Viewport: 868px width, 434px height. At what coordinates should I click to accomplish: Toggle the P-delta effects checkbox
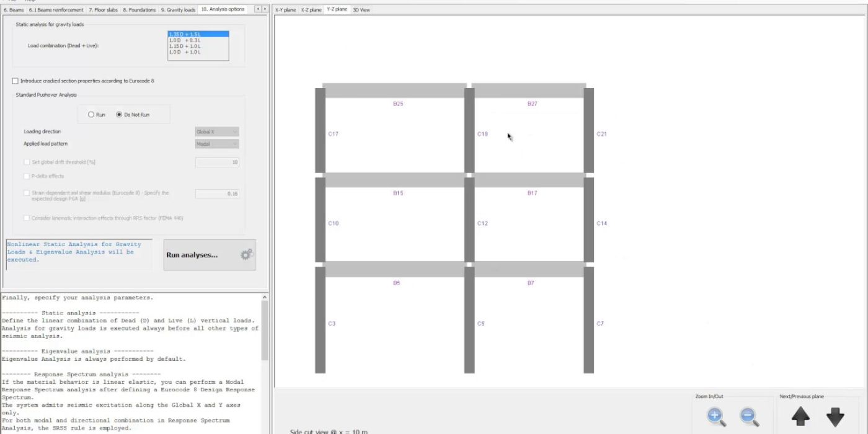pyautogui.click(x=27, y=176)
